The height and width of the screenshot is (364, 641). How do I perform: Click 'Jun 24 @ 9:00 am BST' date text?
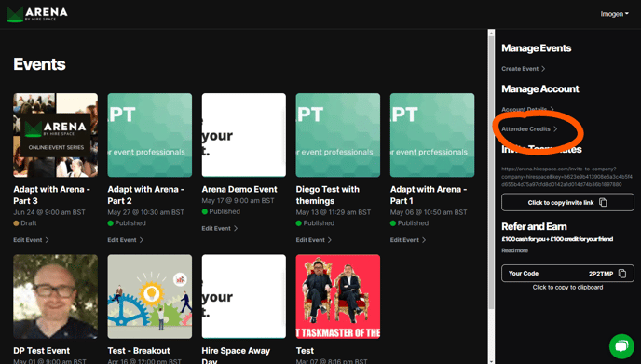(49, 212)
